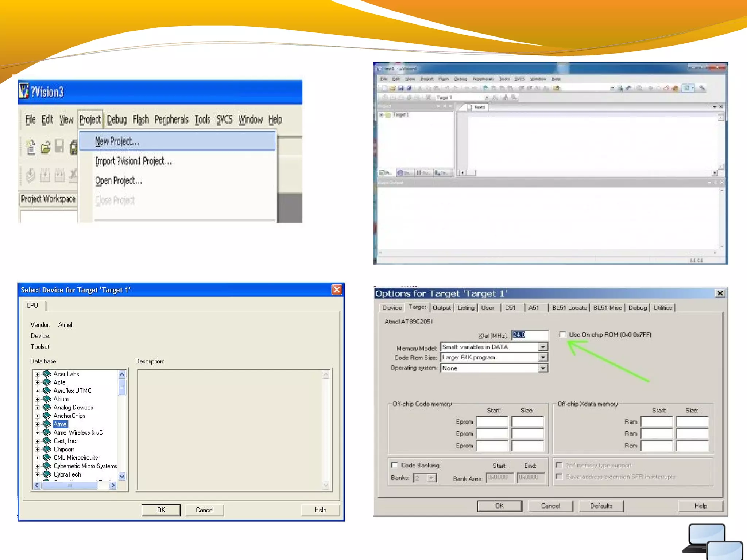Click the Open file icon in ?Vision3 toolbar
This screenshot has height=560, width=747.
pos(46,147)
